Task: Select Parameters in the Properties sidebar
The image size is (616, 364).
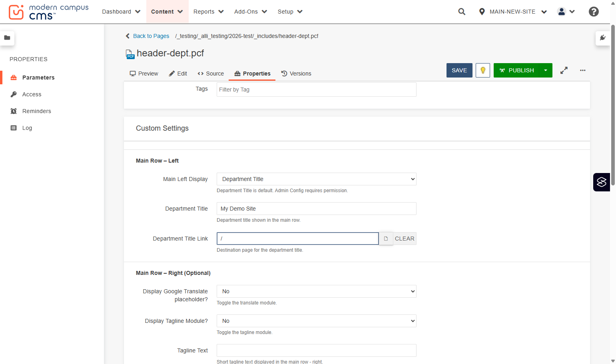Action: point(38,78)
